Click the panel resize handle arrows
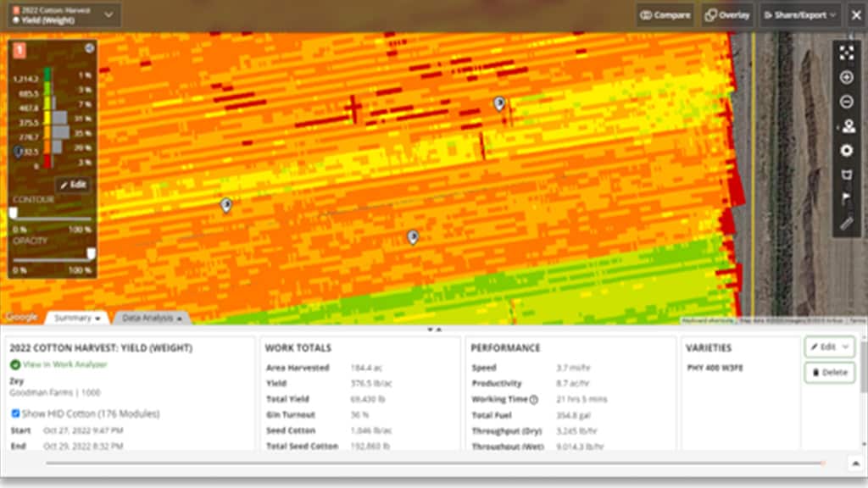Image resolution: width=868 pixels, height=488 pixels. 434,330
